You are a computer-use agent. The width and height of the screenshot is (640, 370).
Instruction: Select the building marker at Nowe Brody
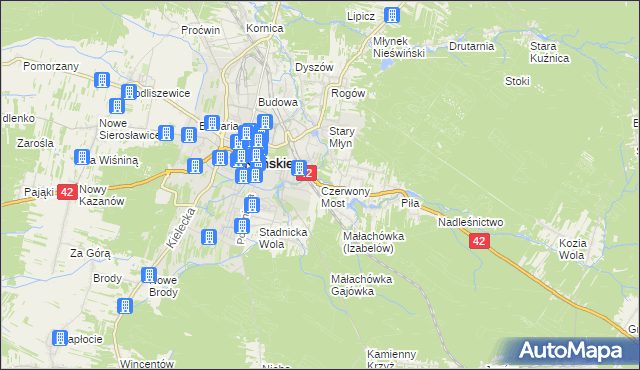tap(149, 275)
